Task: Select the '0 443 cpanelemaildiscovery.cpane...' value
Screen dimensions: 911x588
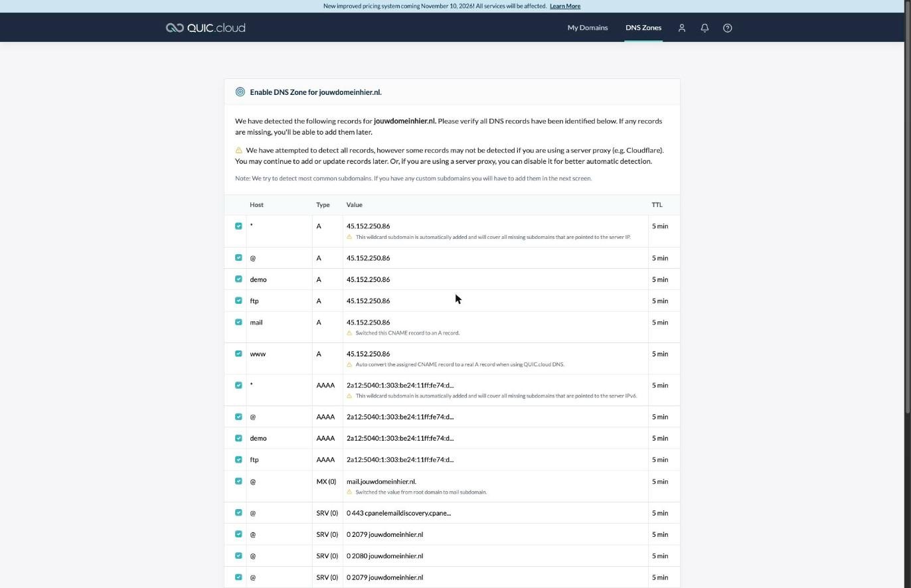Action: click(398, 513)
